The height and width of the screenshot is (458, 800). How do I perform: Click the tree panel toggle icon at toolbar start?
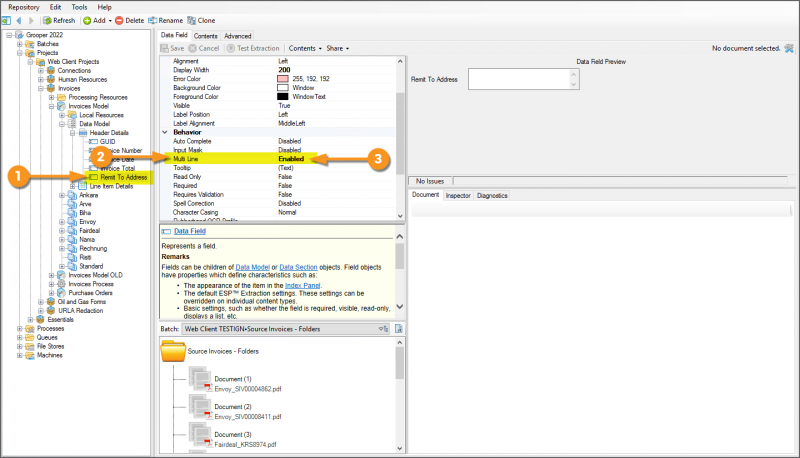click(6, 20)
